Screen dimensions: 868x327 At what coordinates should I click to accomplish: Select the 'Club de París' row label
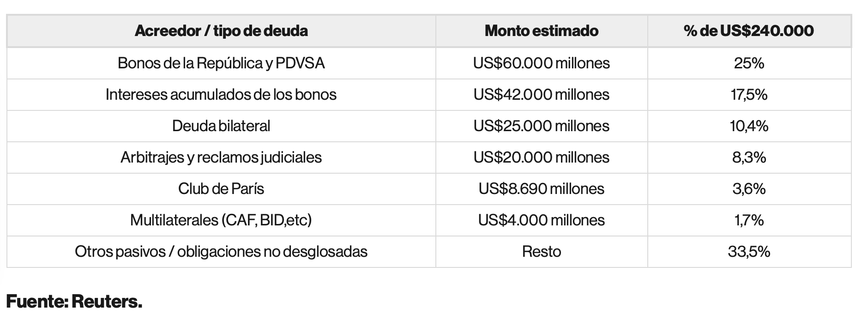click(x=221, y=188)
